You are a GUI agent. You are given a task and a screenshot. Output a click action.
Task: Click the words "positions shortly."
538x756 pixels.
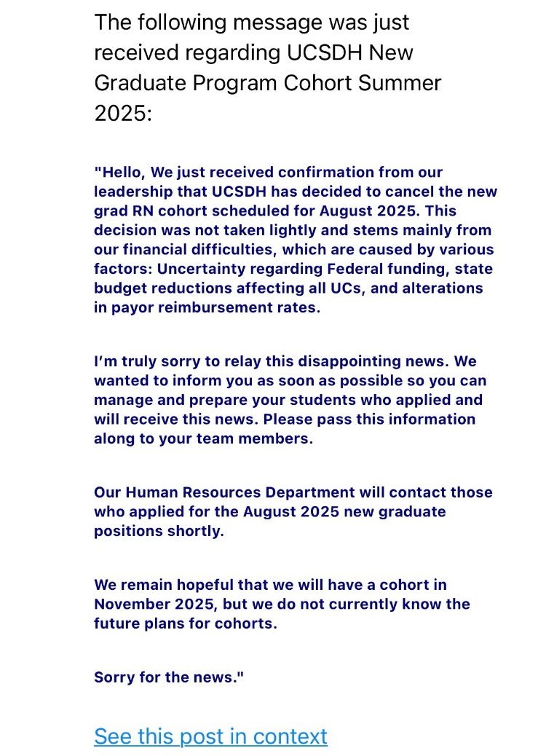pos(159,532)
